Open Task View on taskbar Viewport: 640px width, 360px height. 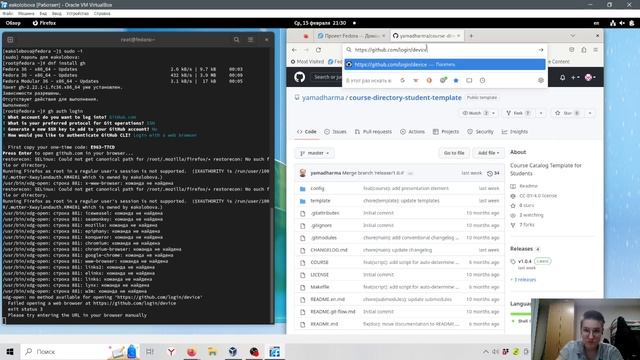(150, 351)
